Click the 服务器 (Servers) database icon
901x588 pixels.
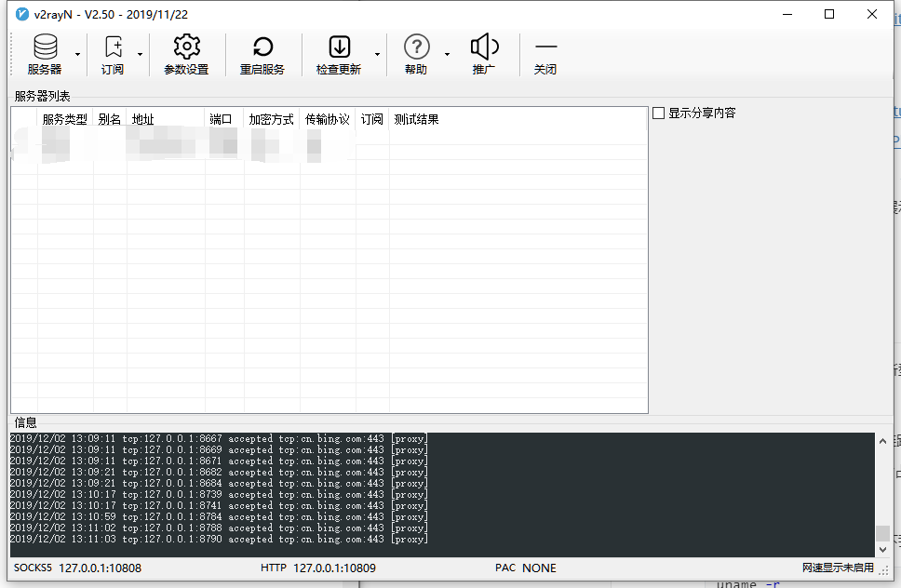point(44,47)
